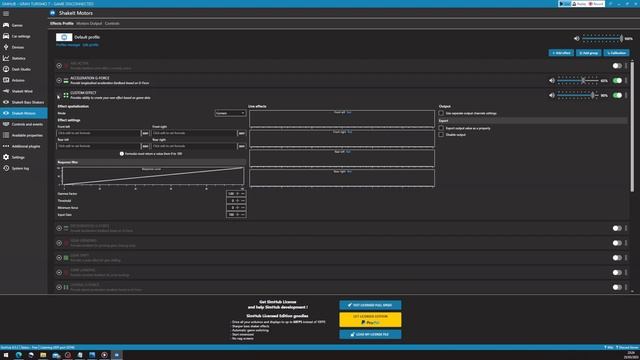Adjust the Custom Effect volume slider
This screenshot has width=640, height=360.
pos(578,95)
